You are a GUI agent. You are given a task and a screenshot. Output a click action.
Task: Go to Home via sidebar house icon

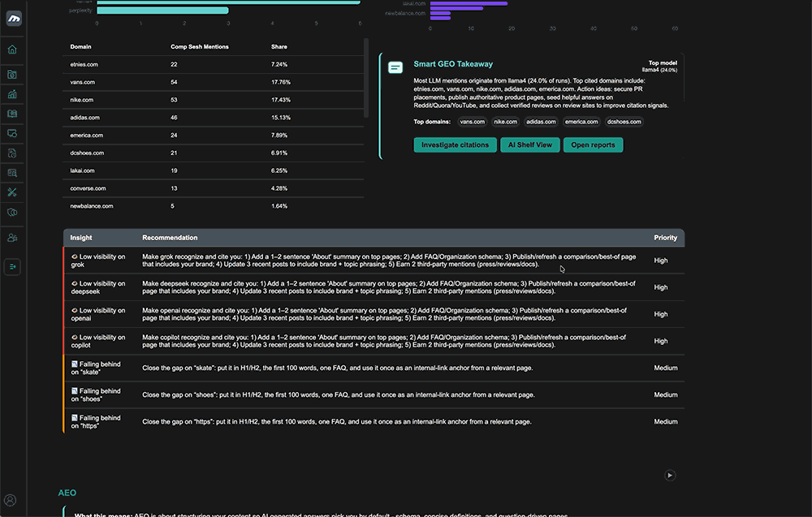12,50
